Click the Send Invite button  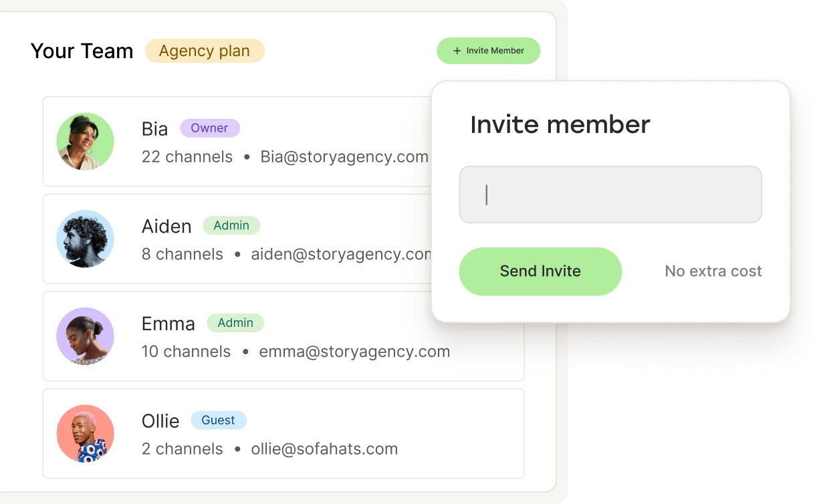pos(540,271)
